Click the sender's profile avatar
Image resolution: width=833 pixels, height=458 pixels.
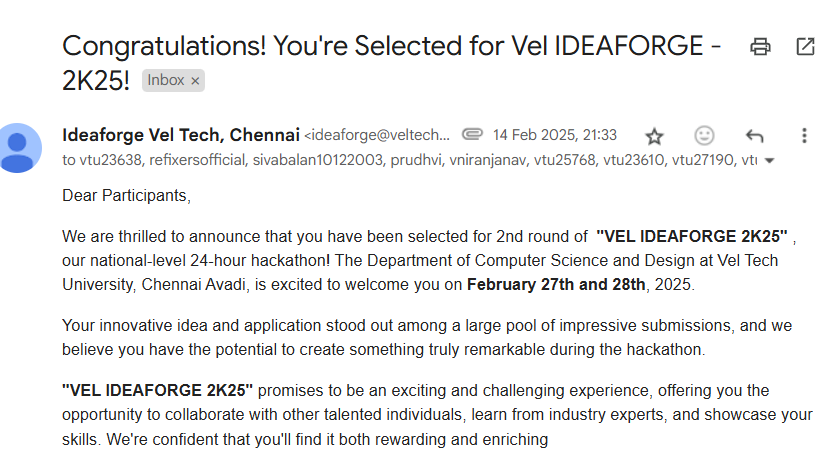pos(21,148)
